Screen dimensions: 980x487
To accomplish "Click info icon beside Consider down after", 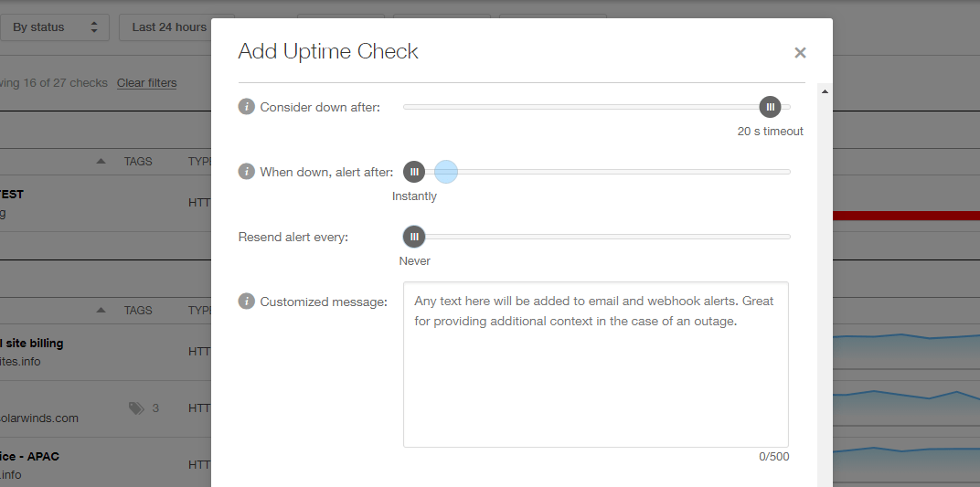I will [246, 107].
